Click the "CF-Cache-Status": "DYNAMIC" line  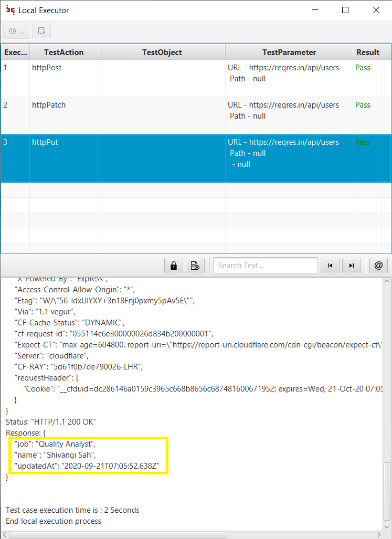tap(69, 323)
